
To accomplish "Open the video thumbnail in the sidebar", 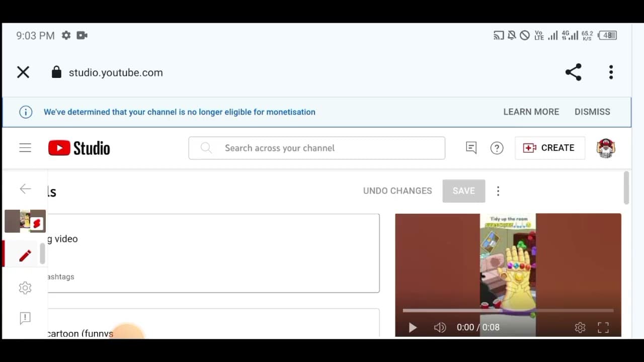I will coord(25,221).
